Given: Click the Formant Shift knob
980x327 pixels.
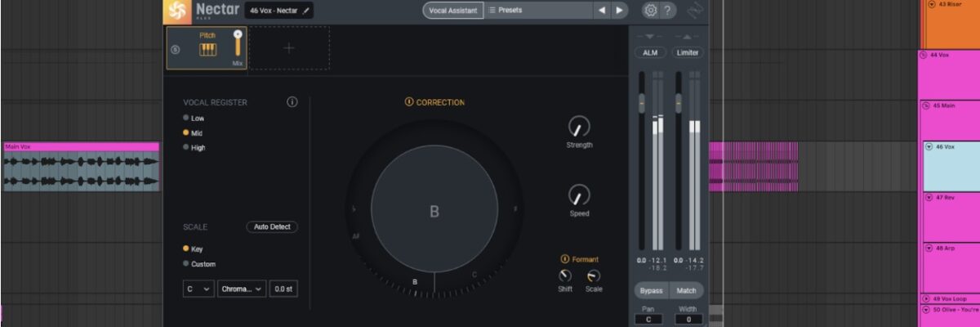Looking at the screenshot, I should (565, 276).
